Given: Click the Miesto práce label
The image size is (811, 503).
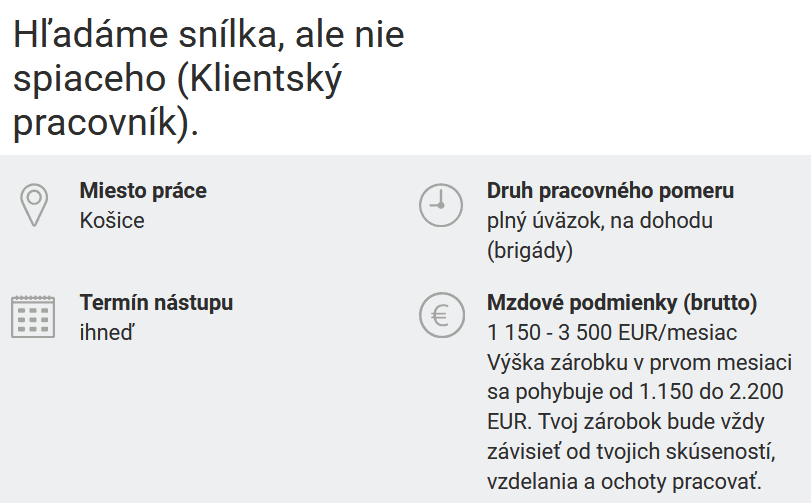Looking at the screenshot, I should pos(143,191).
